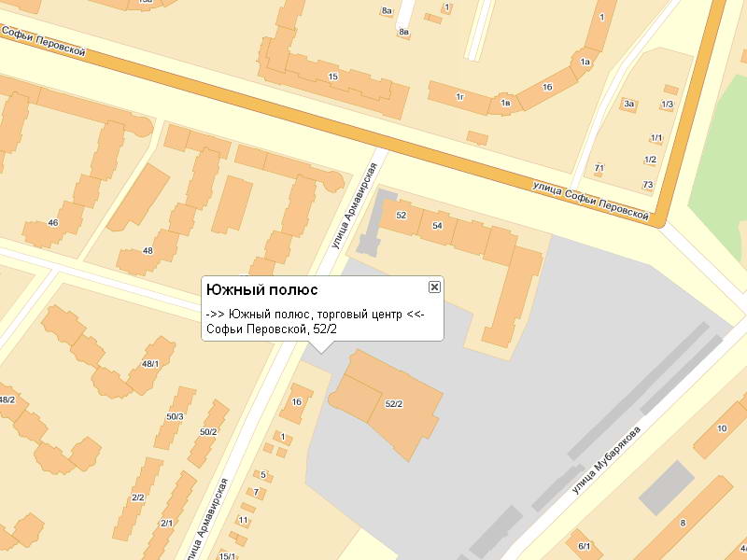This screenshot has width=747, height=560.
Task: Click building 73 label
Action: [x=647, y=185]
